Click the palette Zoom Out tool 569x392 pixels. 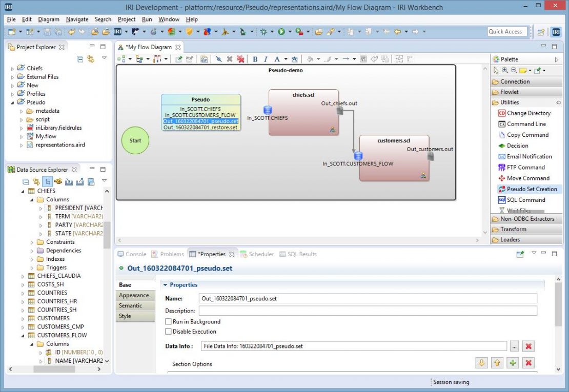(514, 70)
